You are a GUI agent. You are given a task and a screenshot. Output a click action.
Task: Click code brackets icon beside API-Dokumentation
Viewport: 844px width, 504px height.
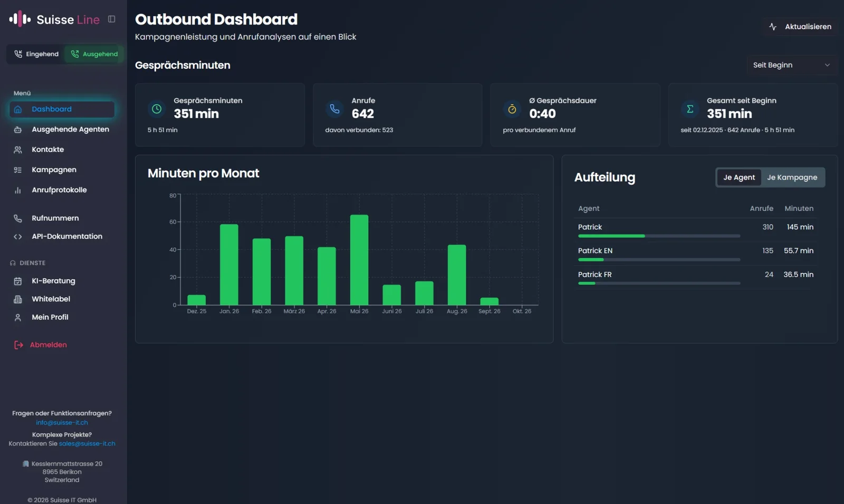[x=18, y=237]
